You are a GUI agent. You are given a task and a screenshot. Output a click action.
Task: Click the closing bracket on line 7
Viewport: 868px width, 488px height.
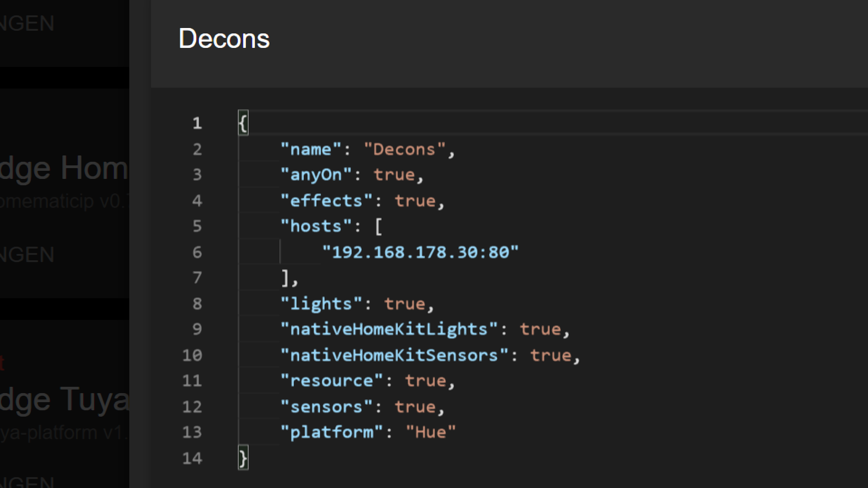[x=285, y=278]
